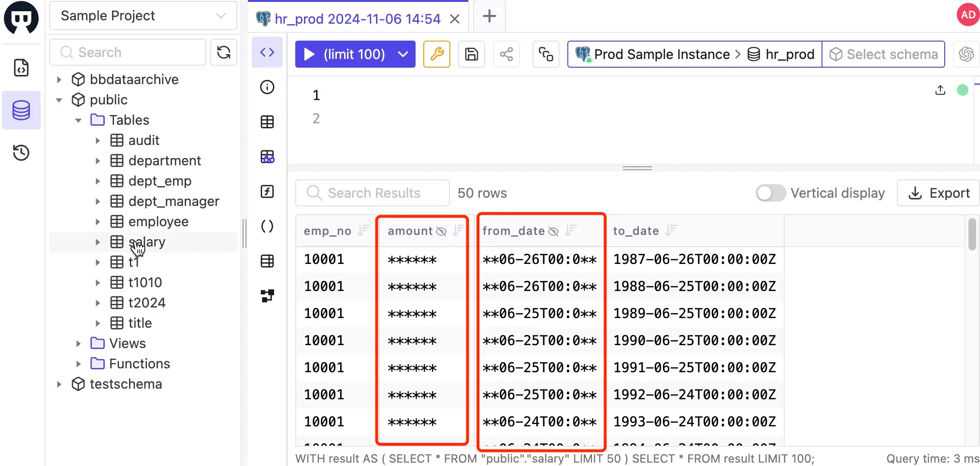
Task: Save the current worksheet
Action: coord(471,54)
